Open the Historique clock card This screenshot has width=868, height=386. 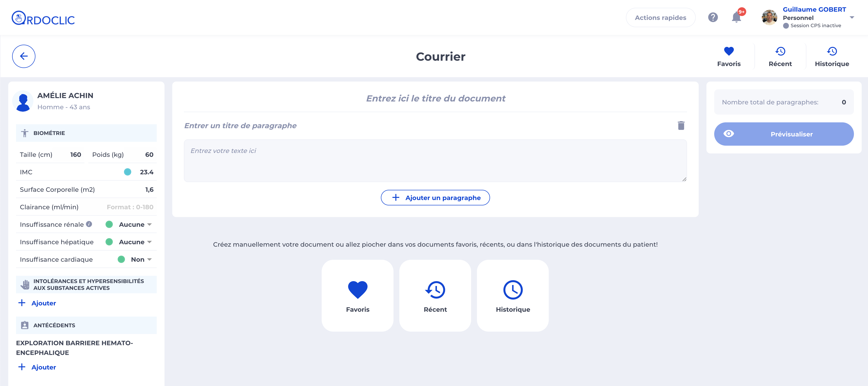coord(513,296)
